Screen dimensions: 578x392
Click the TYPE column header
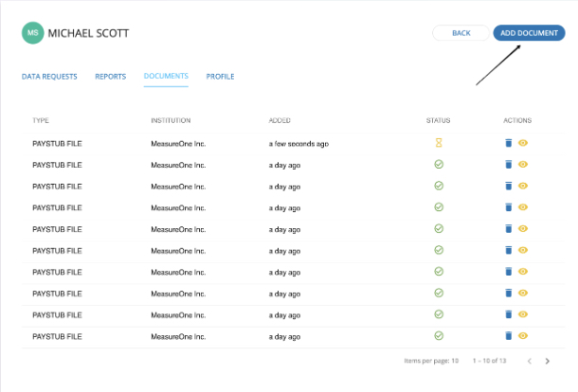point(41,120)
